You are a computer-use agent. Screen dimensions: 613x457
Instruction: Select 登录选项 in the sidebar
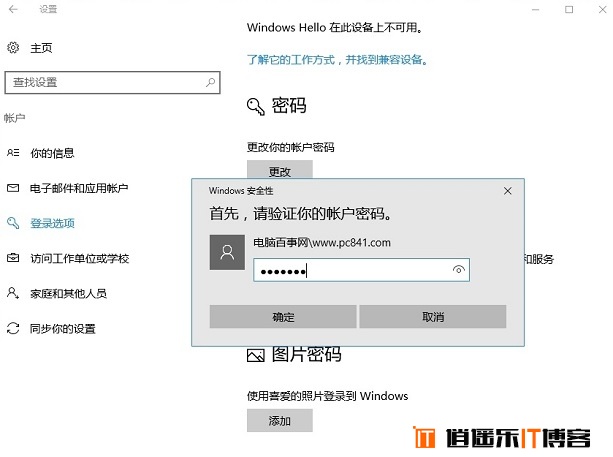(x=52, y=223)
